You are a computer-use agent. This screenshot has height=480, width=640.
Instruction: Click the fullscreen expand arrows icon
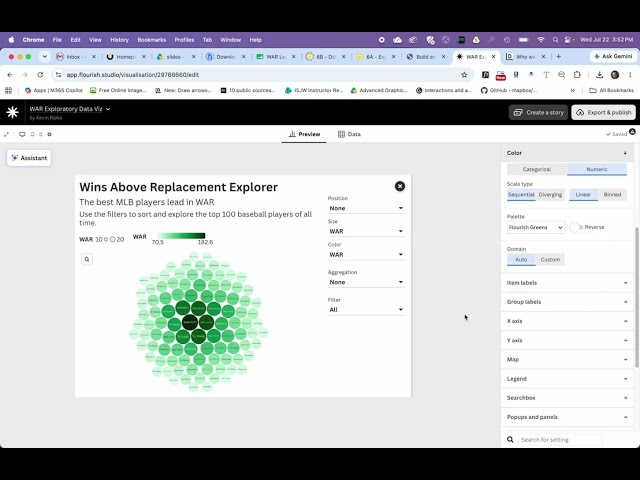(x=7, y=134)
